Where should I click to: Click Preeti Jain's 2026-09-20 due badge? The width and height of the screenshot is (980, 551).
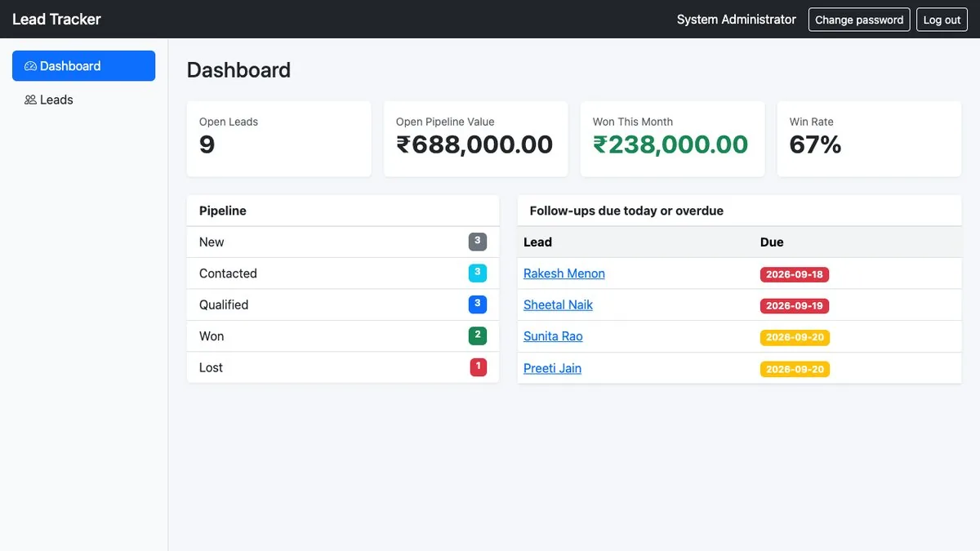[795, 369]
